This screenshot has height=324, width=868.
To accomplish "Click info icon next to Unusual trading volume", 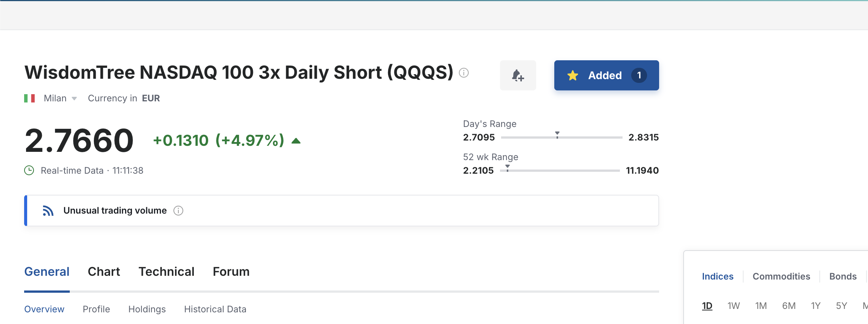I will pos(178,211).
